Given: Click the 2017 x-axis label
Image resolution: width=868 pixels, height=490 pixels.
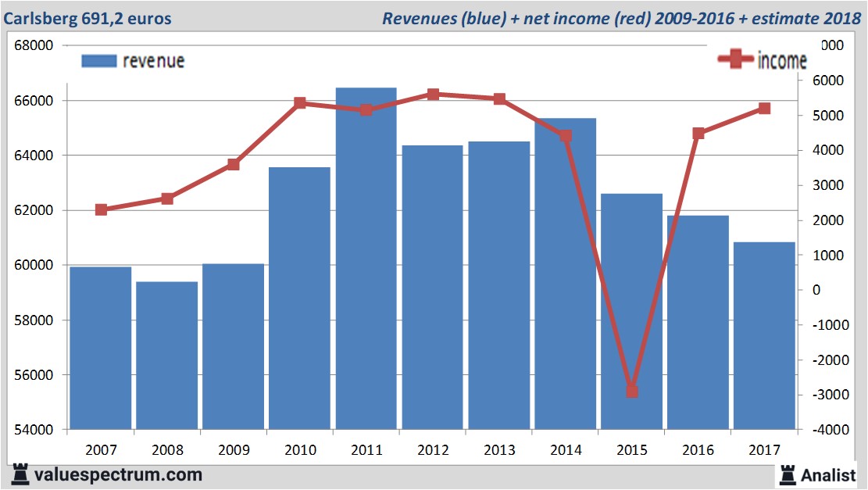Looking at the screenshot, I should [765, 449].
